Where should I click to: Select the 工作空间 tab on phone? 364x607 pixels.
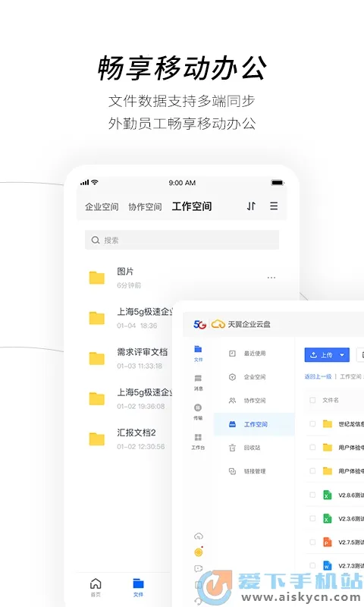click(192, 206)
